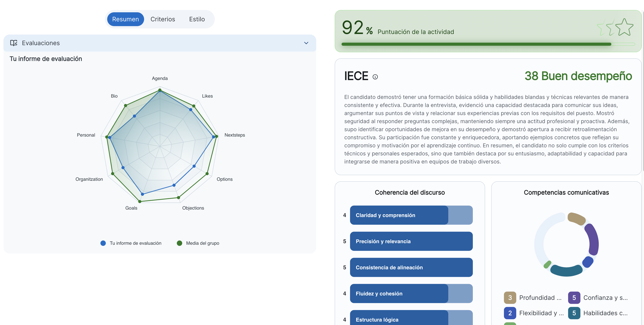
Task: Switch to the Estilo tab
Action: [x=197, y=19]
